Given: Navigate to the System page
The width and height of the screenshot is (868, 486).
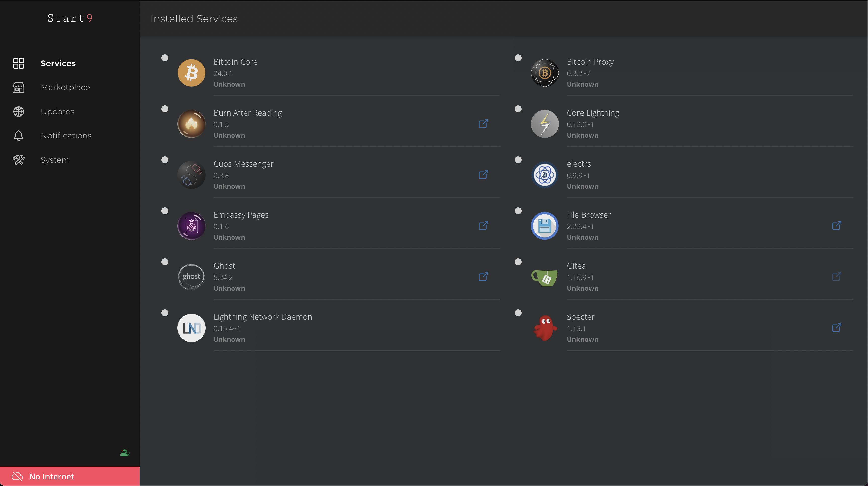Looking at the screenshot, I should 55,160.
